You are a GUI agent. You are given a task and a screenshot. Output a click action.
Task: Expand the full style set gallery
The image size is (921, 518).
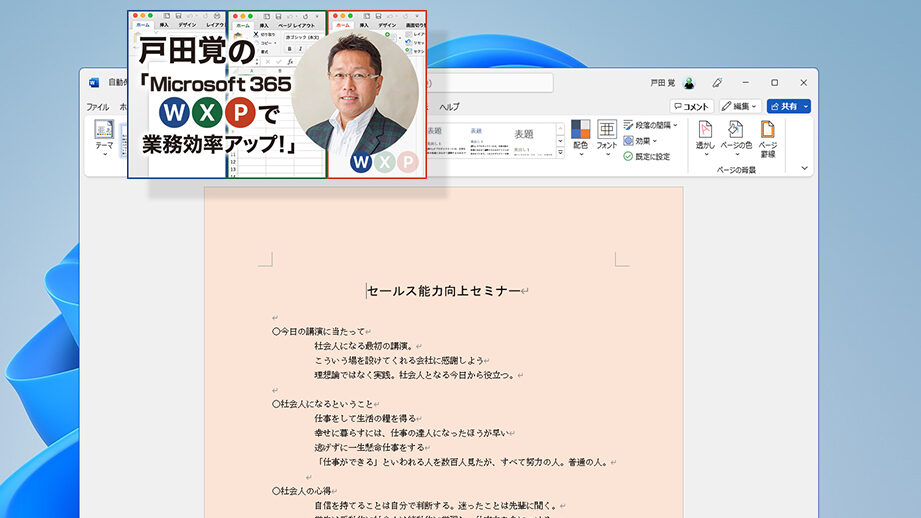560,153
